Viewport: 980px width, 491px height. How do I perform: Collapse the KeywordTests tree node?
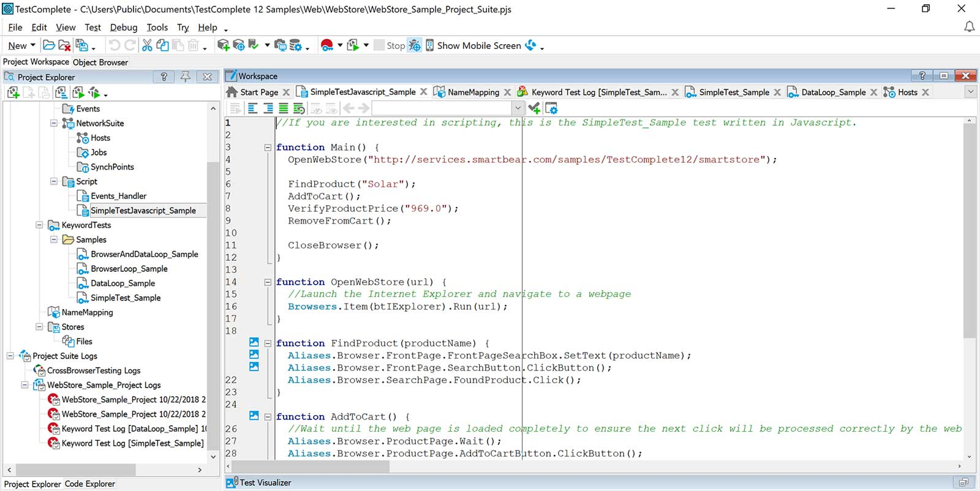click(39, 225)
